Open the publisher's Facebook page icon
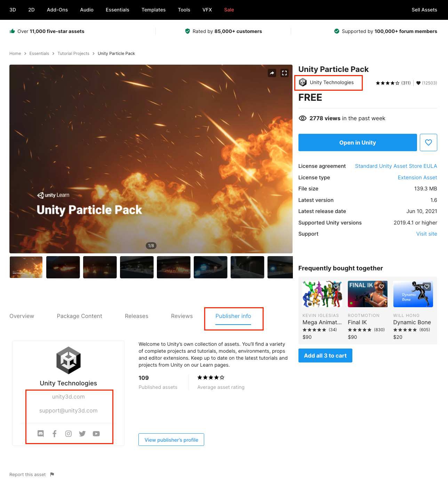This screenshot has width=448, height=490. coord(55,433)
